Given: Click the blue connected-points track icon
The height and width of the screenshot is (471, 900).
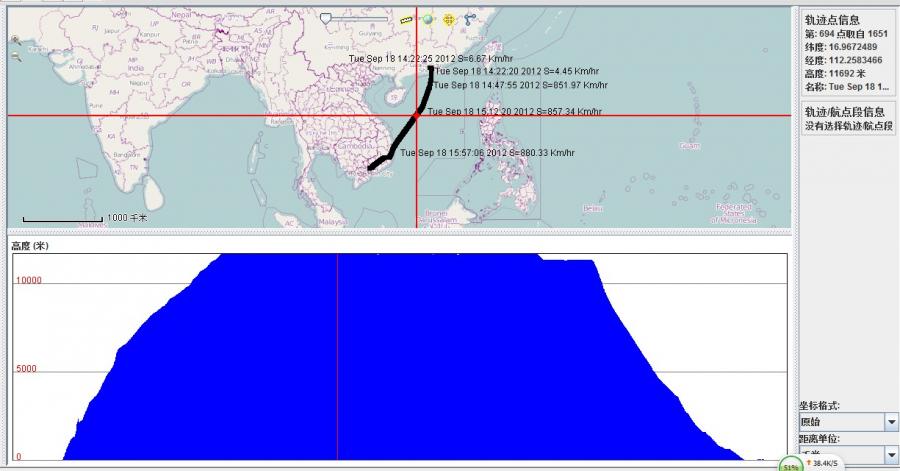Looking at the screenshot, I should tap(470, 20).
